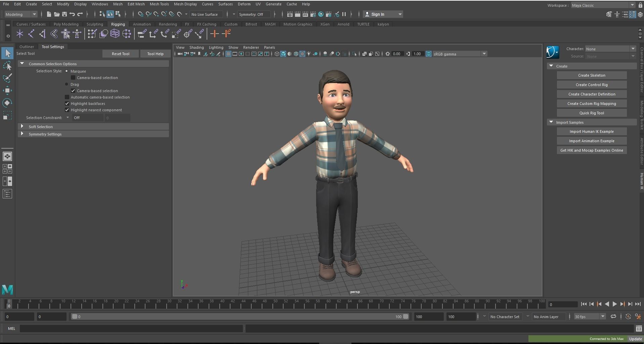644x344 pixels.
Task: Click the Create Locator shelf icon
Action: pyautogui.click(x=20, y=34)
